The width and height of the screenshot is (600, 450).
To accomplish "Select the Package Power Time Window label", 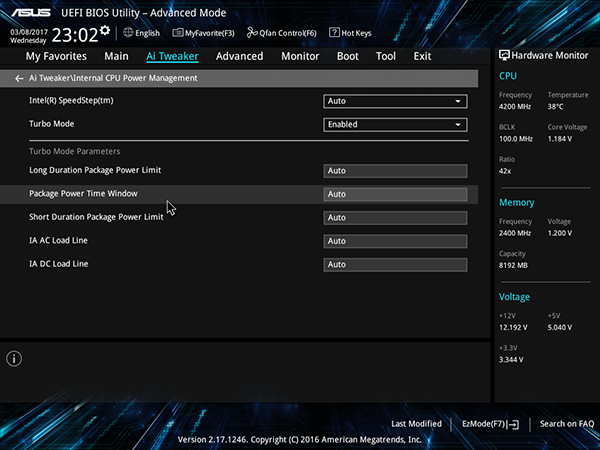I will (83, 194).
